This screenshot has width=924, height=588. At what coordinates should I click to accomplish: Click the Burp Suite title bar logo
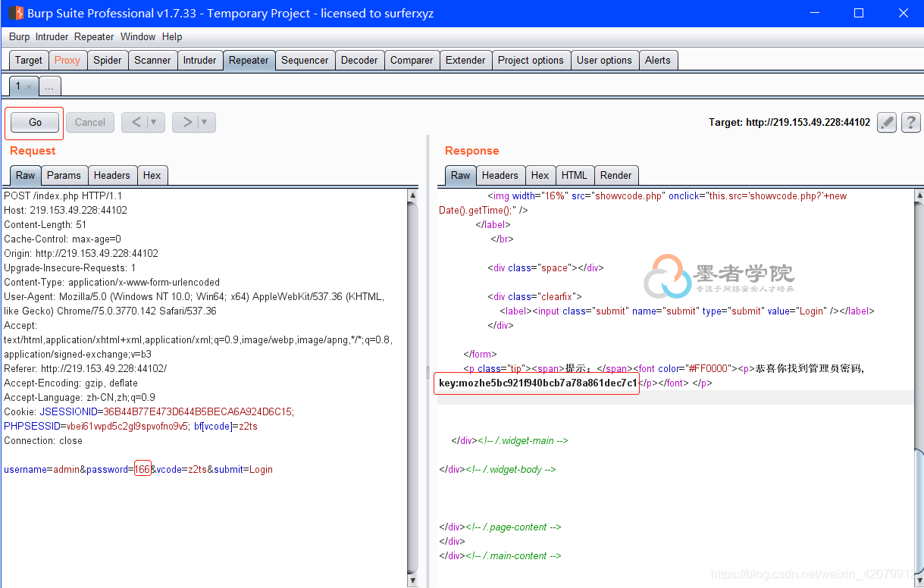[x=15, y=13]
